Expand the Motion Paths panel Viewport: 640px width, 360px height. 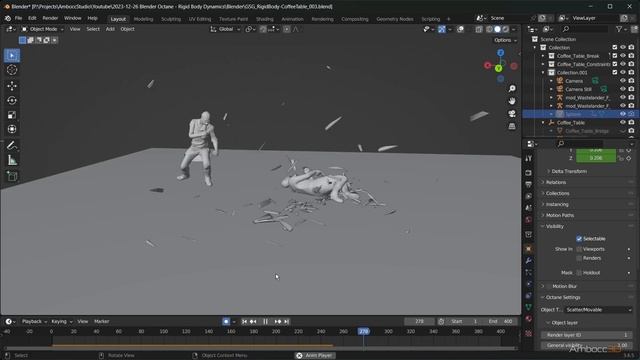(560, 216)
